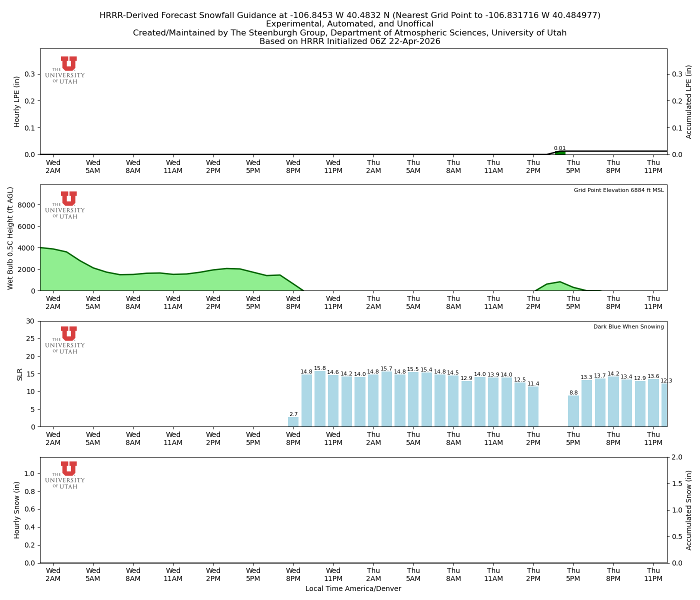Click the green 0.01 LPE bar
Viewport: 700px width, 600px height.
[560, 152]
